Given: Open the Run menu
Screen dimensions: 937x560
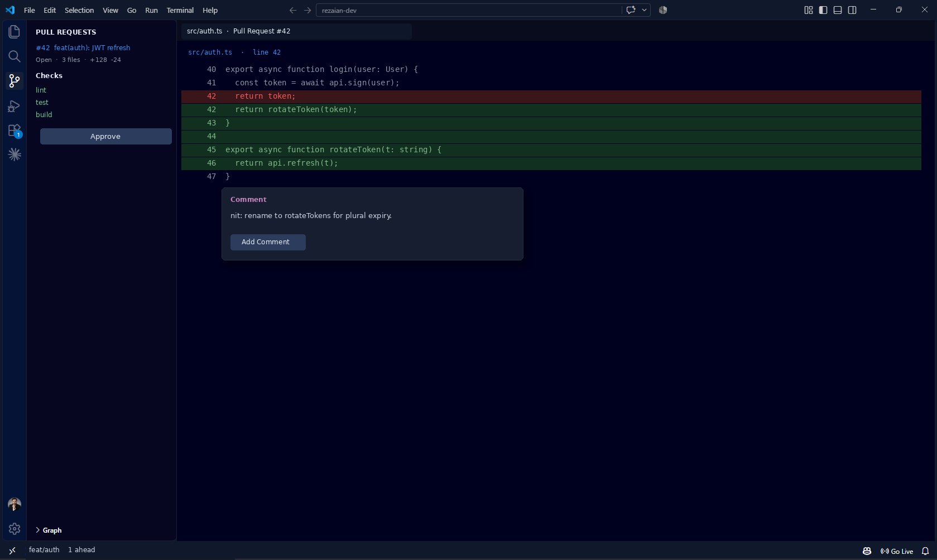Looking at the screenshot, I should [151, 10].
